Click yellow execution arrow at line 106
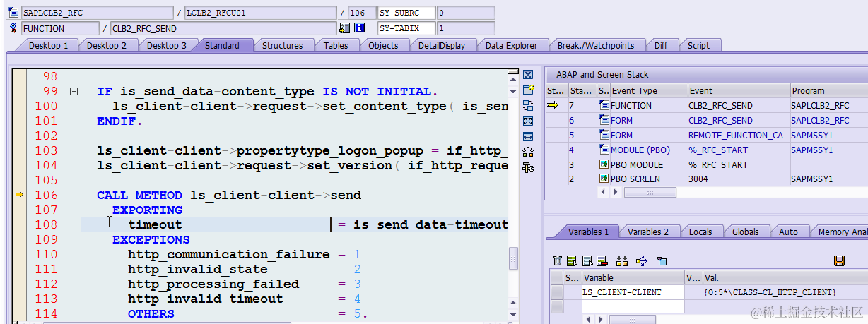The width and height of the screenshot is (868, 324). 19,195
